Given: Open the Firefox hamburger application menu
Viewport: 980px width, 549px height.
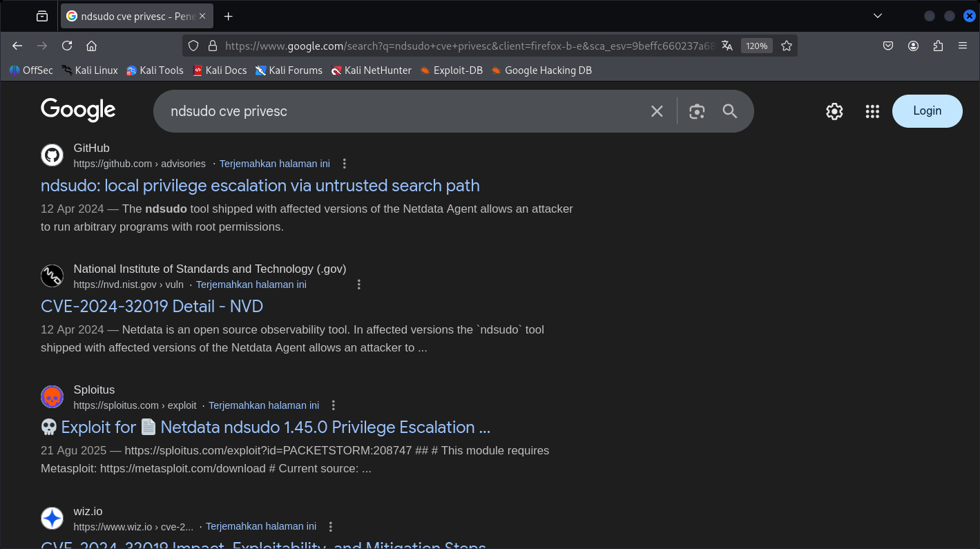Looking at the screenshot, I should pyautogui.click(x=963, y=46).
